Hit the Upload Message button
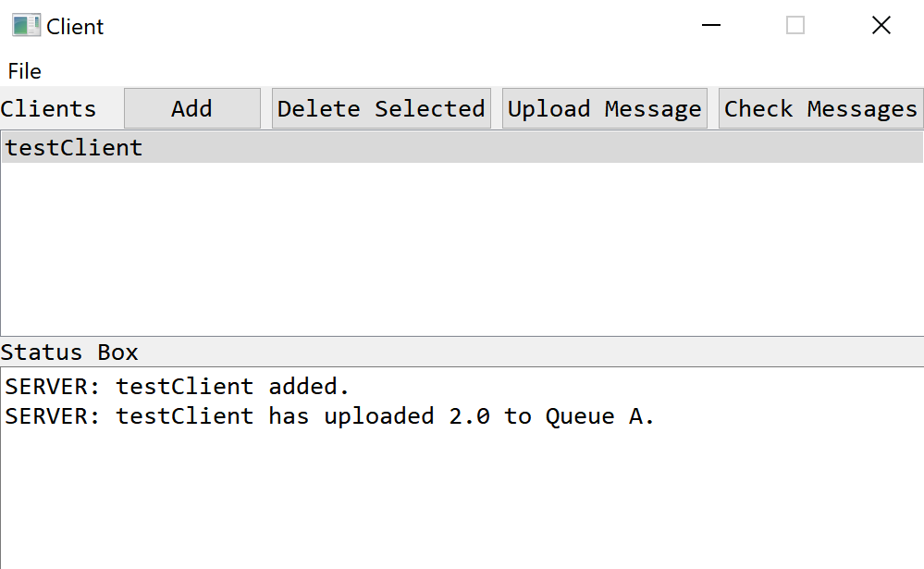 (605, 108)
